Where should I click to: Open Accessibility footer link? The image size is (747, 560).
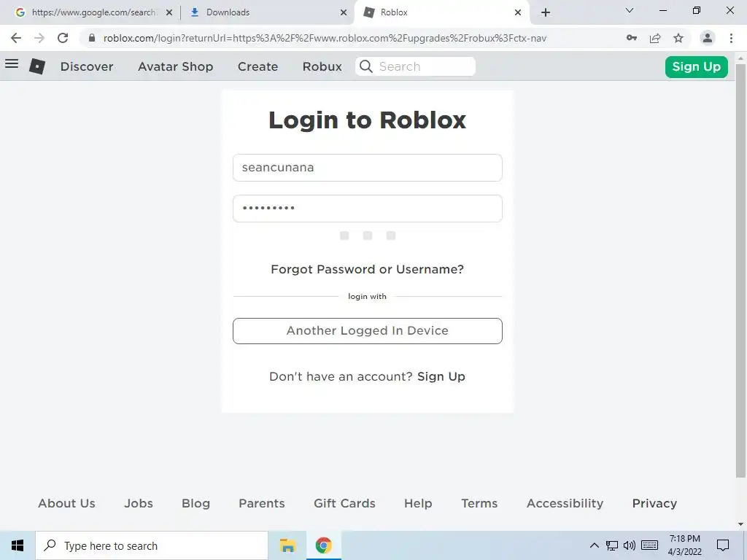[x=565, y=503]
